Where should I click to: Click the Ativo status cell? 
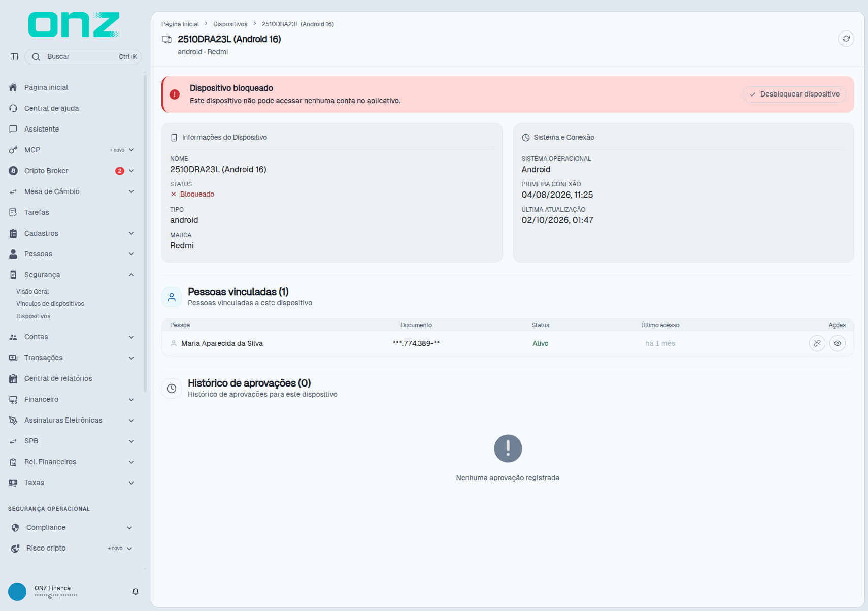pyautogui.click(x=541, y=344)
